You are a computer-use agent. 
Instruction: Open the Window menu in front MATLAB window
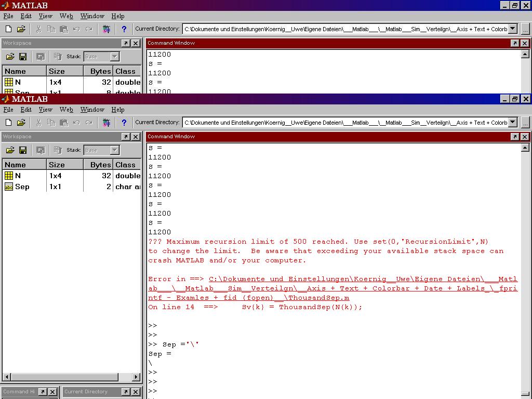[x=92, y=110]
